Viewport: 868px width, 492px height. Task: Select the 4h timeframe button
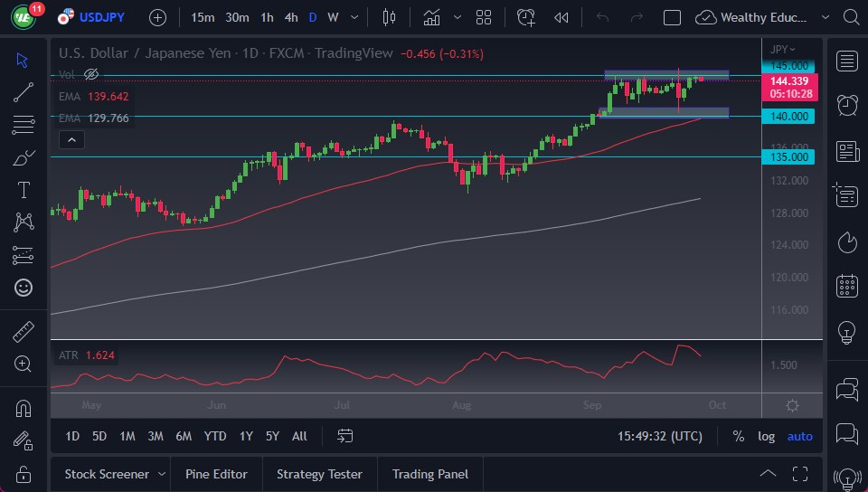(290, 17)
